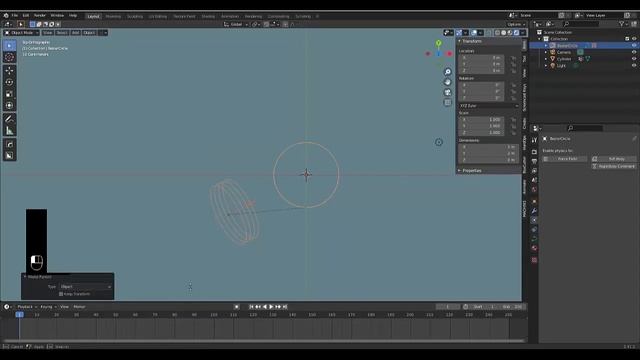Click the red X axis gizmo ball
Screen dimensions: 640x360
click(449, 53)
